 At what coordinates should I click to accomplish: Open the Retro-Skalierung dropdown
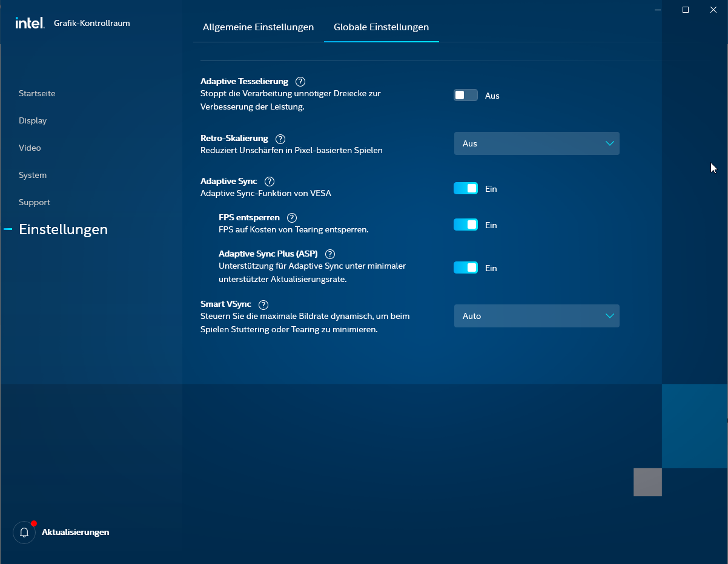tap(536, 143)
